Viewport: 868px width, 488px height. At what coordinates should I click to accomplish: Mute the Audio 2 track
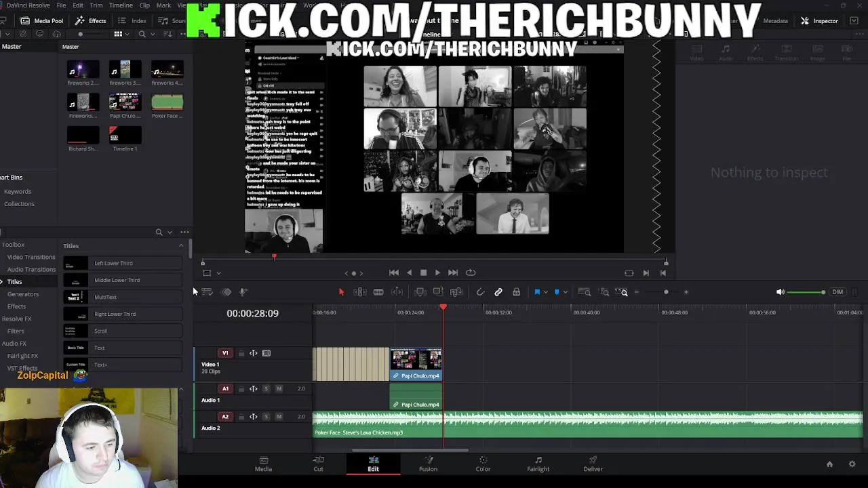coord(279,416)
